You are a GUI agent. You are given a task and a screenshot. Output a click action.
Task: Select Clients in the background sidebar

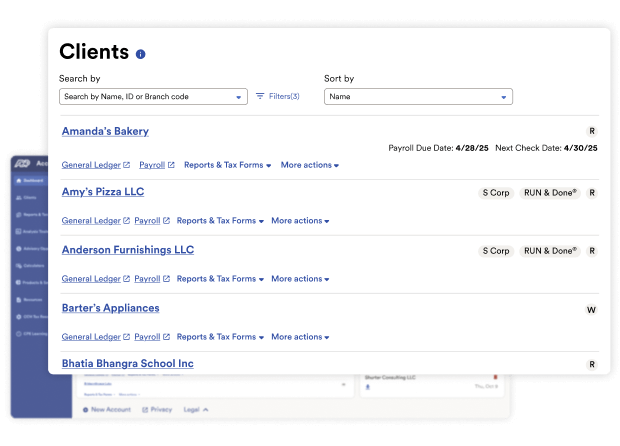[x=26, y=198]
